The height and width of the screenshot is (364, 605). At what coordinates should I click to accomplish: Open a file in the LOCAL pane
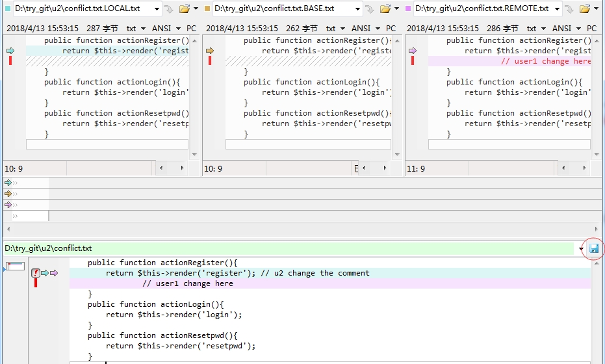tap(184, 8)
